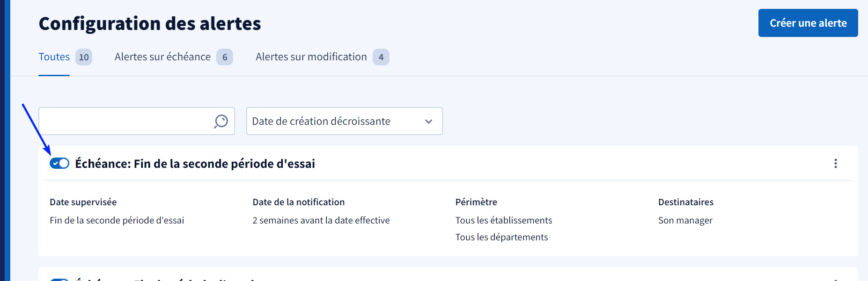This screenshot has height=281, width=868.
Task: Click the count badge showing 10
Action: 84,57
